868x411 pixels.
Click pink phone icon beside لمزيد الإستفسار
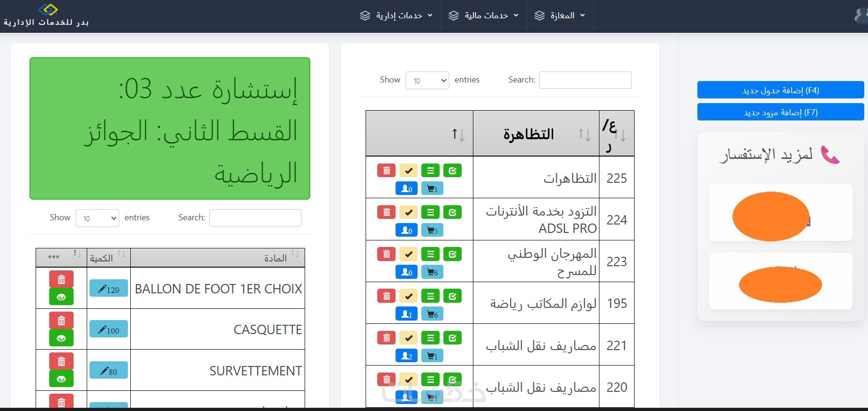(830, 155)
